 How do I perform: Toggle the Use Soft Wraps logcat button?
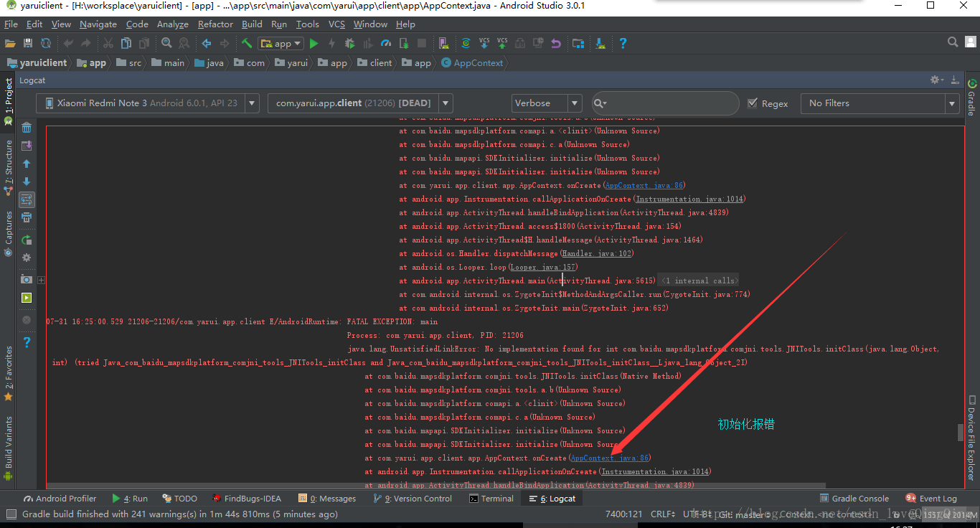(27, 199)
